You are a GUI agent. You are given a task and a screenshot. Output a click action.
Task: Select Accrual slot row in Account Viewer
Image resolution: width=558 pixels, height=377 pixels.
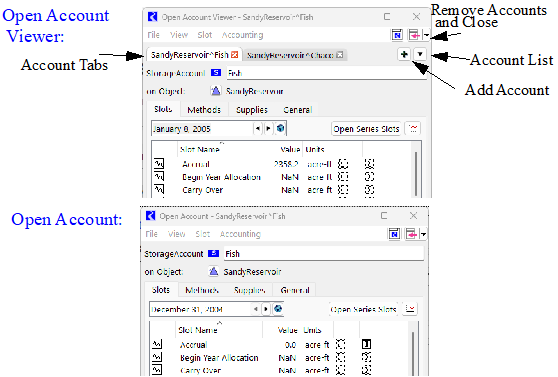coord(281,164)
